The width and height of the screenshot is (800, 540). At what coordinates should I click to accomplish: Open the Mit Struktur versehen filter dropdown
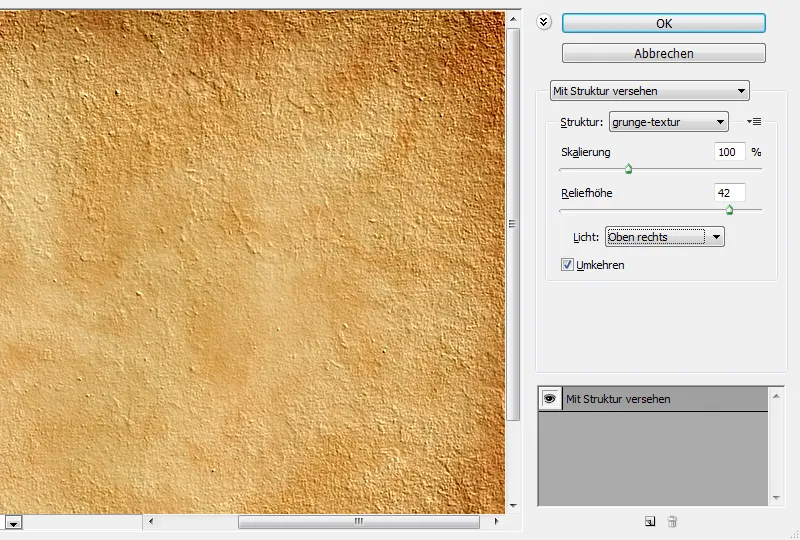[x=649, y=91]
